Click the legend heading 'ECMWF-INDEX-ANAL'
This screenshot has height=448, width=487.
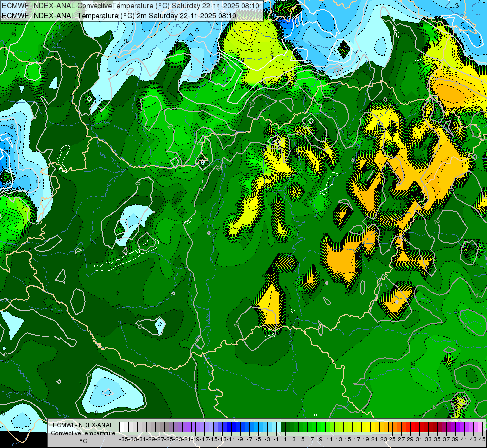pyautogui.click(x=83, y=425)
